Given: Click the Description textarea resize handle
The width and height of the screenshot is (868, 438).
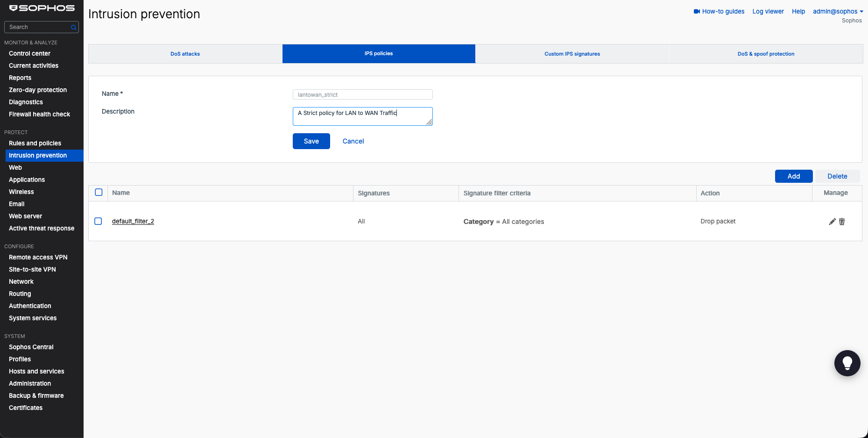Looking at the screenshot, I should [x=429, y=122].
